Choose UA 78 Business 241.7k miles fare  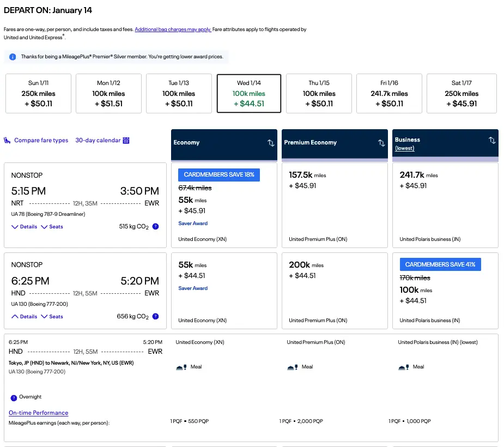coord(445,205)
